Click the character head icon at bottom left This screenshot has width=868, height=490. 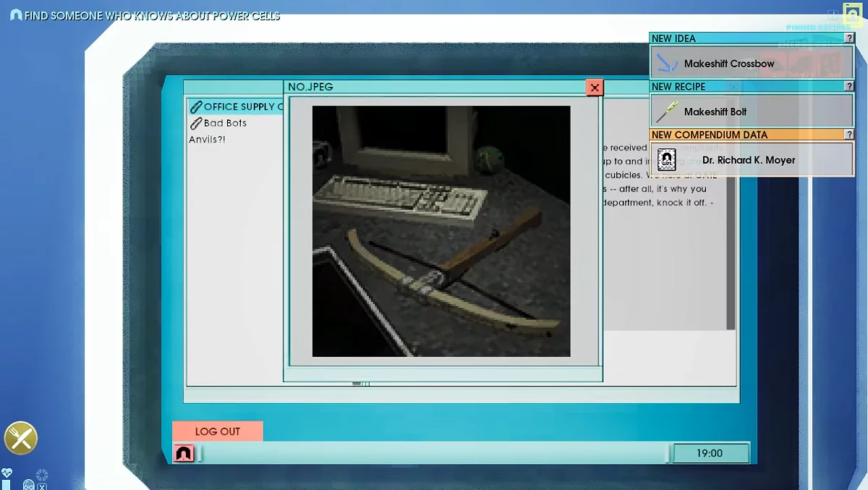pyautogui.click(x=29, y=484)
